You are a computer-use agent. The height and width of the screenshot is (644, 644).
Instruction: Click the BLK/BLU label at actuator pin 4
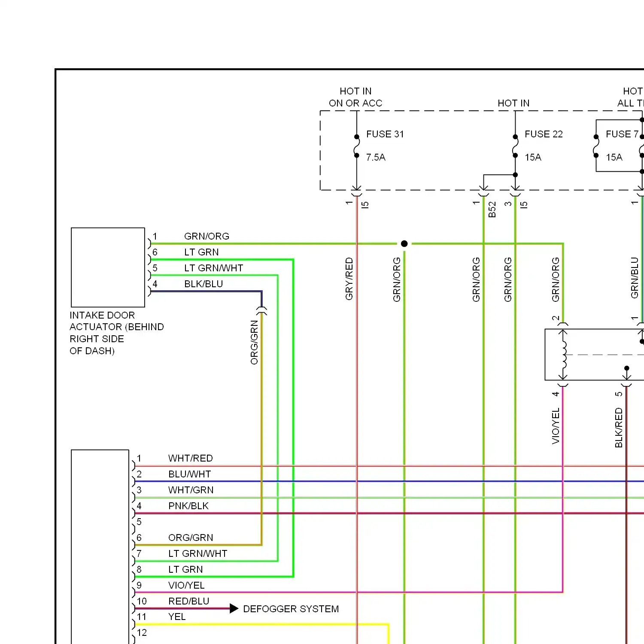click(204, 284)
